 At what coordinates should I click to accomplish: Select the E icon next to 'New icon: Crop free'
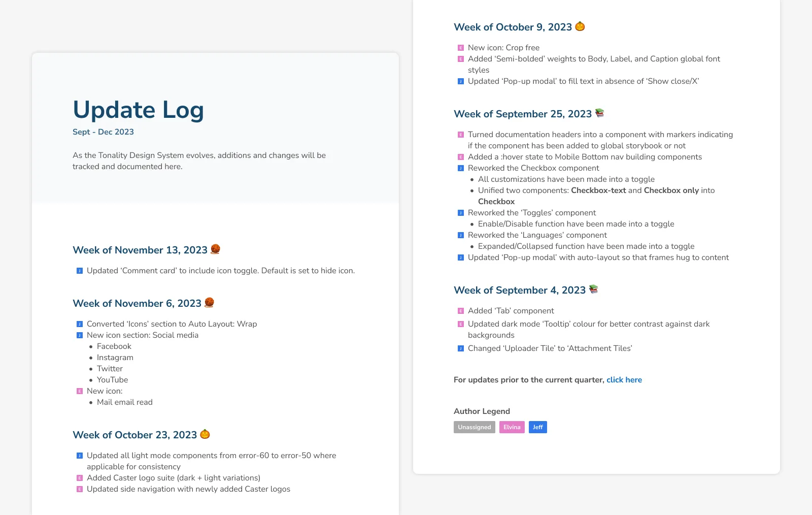tap(460, 47)
